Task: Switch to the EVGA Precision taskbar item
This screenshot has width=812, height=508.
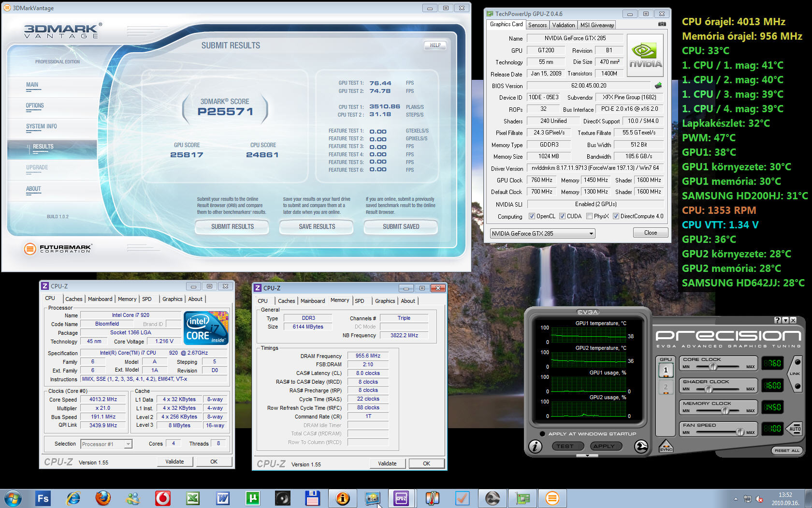Action: click(x=493, y=498)
